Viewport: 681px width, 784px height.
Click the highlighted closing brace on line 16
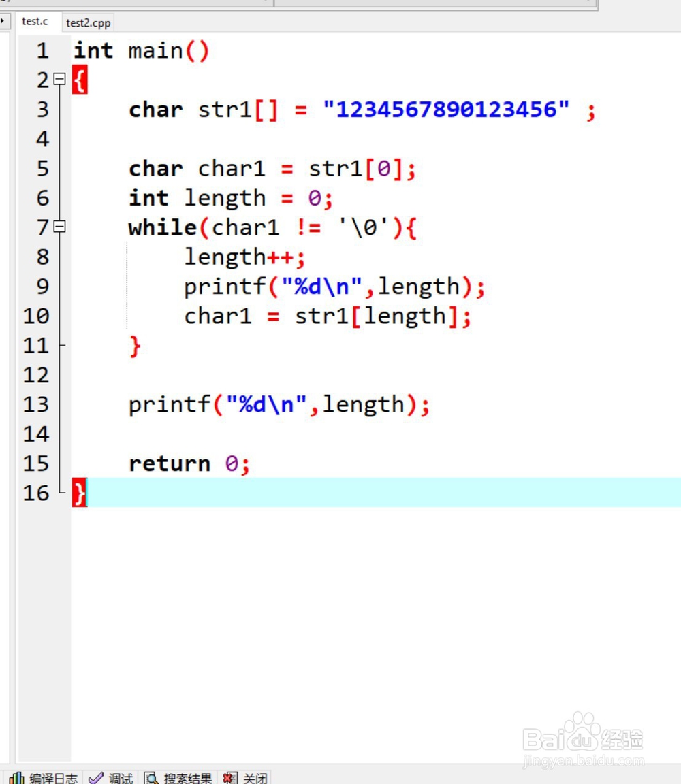[80, 493]
